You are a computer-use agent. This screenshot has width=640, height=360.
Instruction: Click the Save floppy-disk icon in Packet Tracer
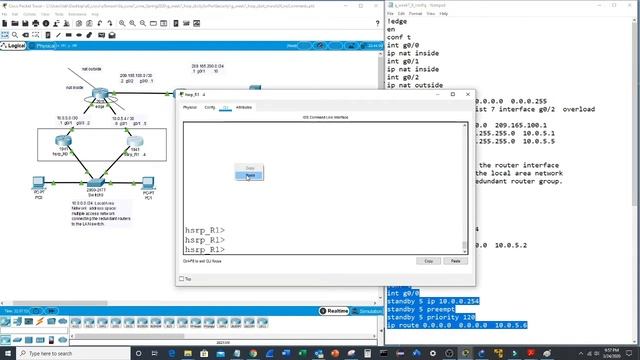[x=25, y=24]
